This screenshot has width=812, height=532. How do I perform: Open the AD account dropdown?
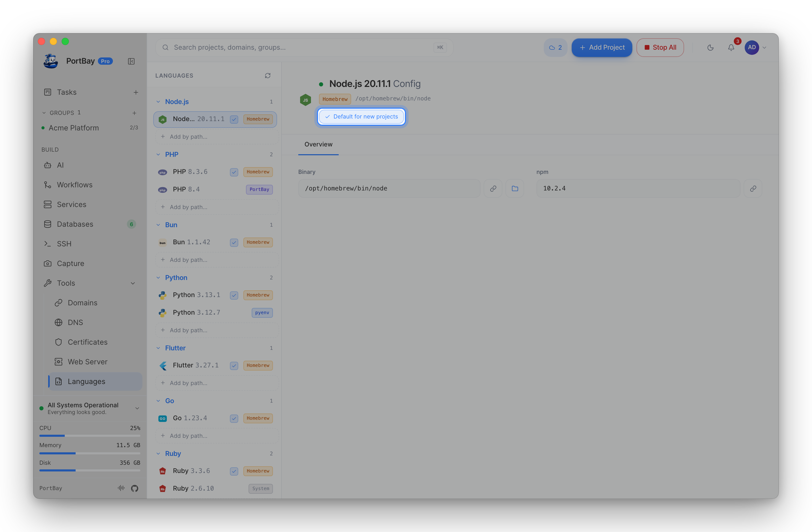(x=756, y=47)
